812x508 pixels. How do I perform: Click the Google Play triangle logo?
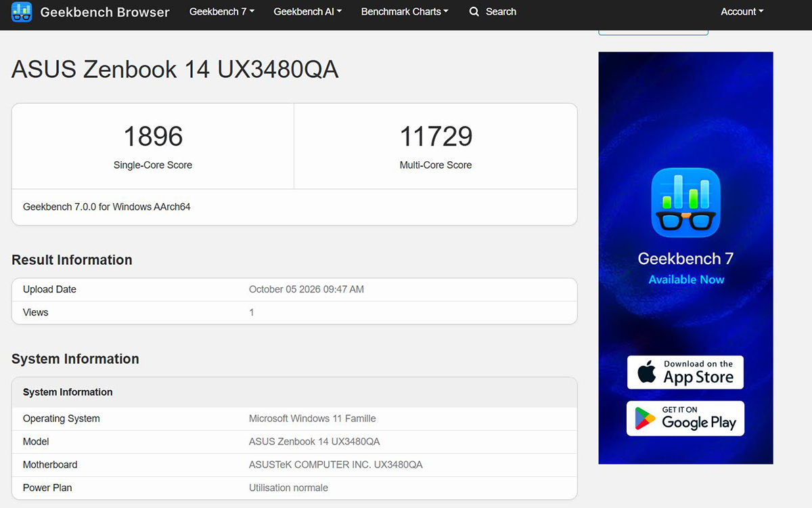tap(644, 419)
